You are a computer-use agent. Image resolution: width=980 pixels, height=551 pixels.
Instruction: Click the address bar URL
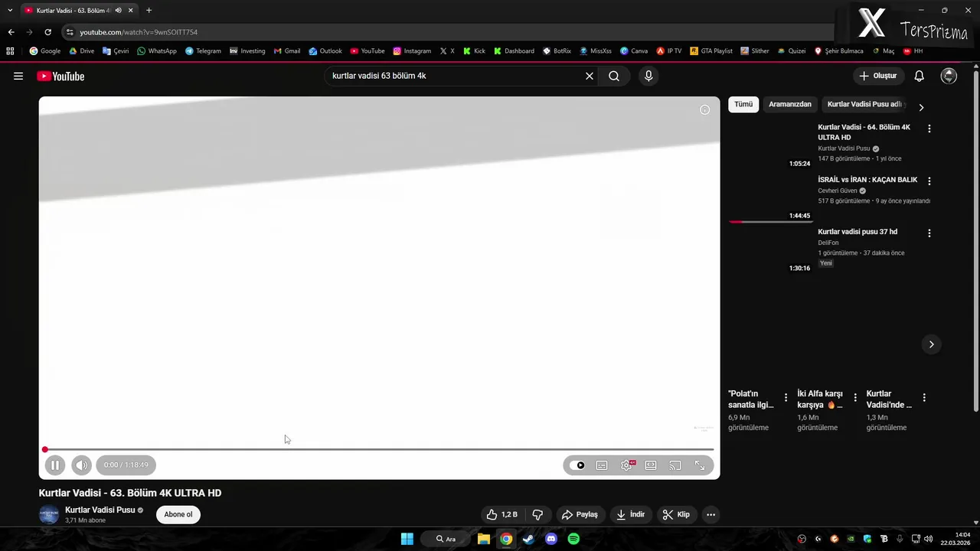(139, 32)
